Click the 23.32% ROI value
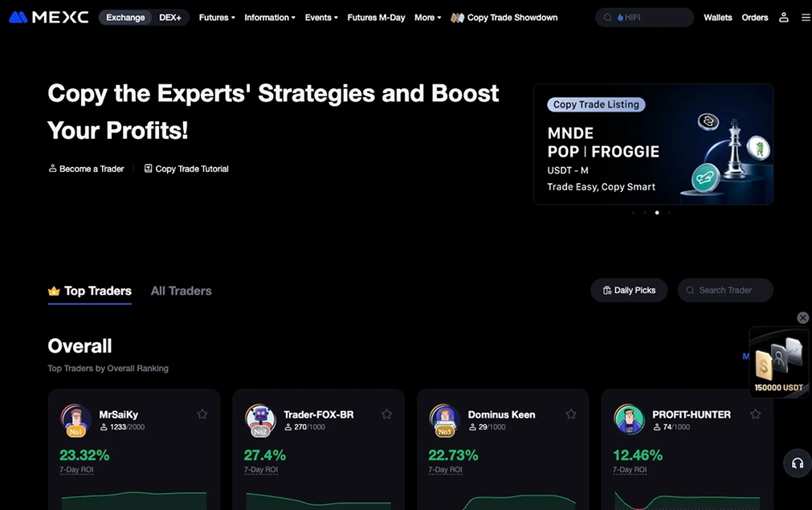 [x=84, y=455]
